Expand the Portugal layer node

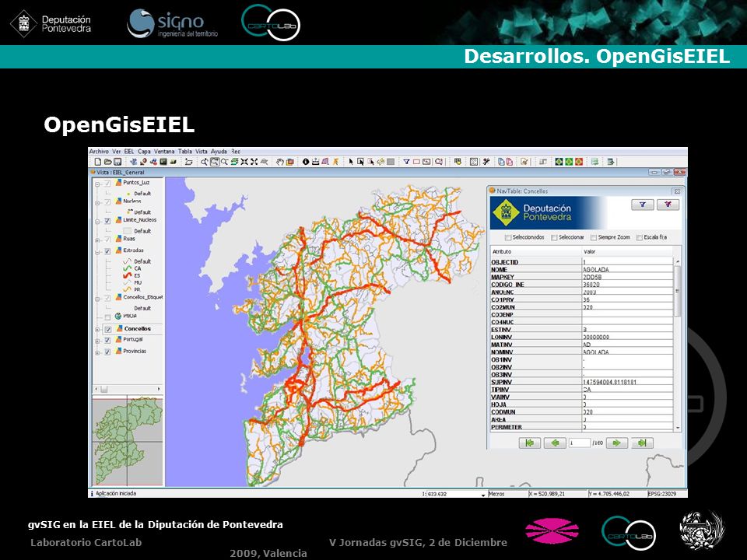[x=97, y=341]
